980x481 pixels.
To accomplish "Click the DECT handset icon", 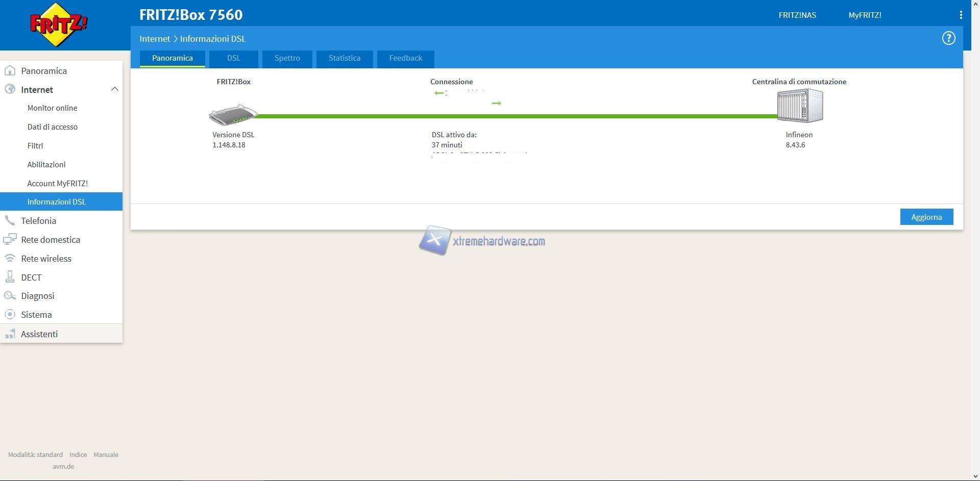I will point(10,277).
